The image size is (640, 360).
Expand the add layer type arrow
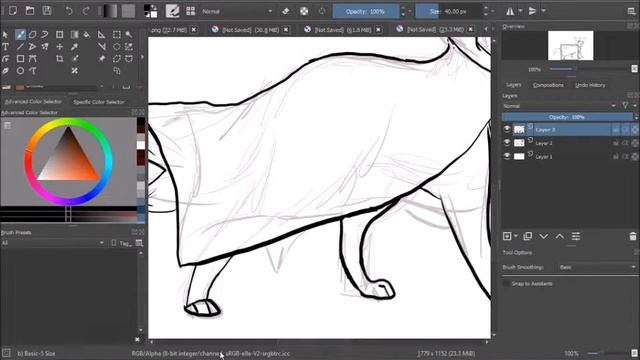click(516, 236)
